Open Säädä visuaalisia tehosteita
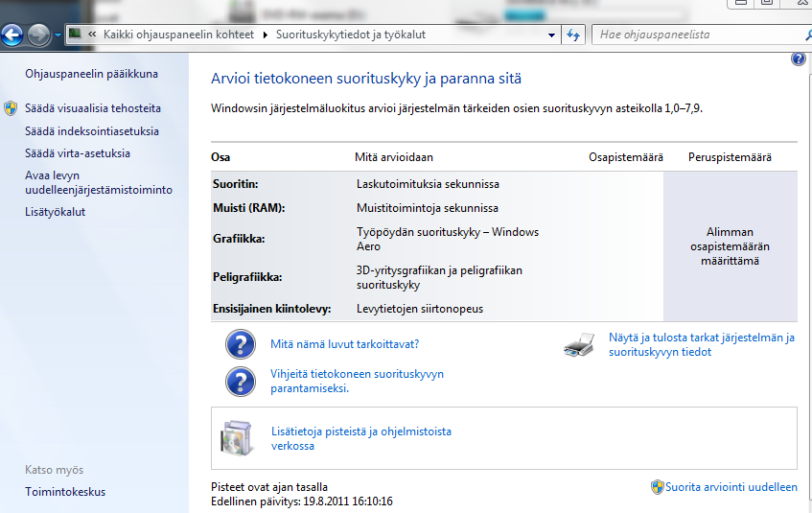812x513 pixels. [x=93, y=108]
